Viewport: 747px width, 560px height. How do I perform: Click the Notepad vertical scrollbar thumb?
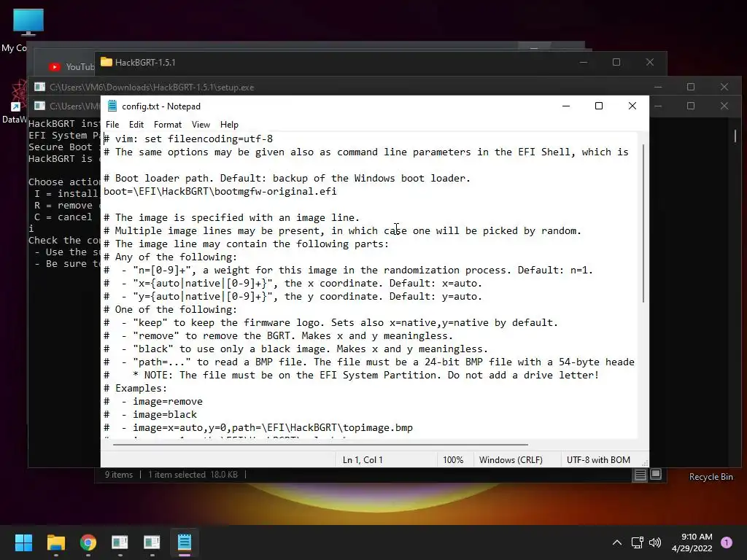(x=643, y=223)
